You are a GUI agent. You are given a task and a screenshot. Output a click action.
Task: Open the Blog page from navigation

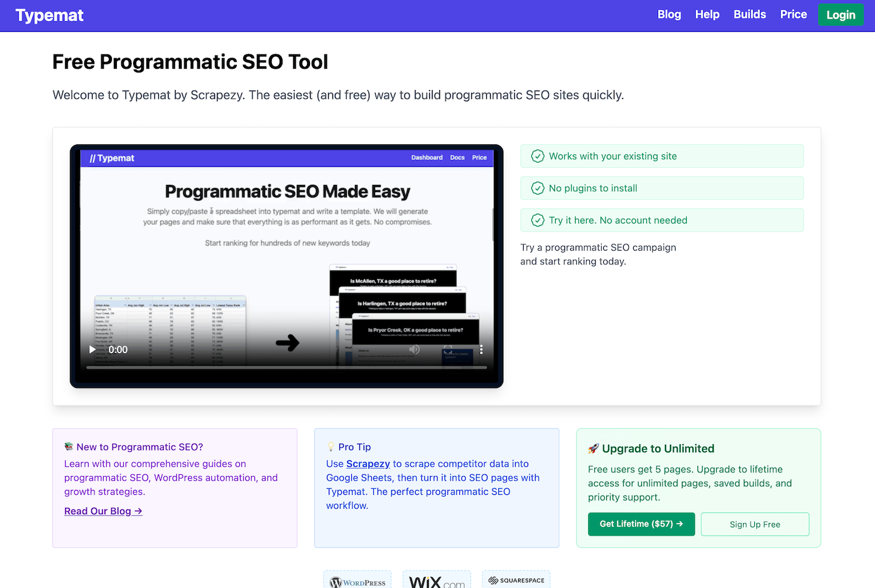(669, 14)
